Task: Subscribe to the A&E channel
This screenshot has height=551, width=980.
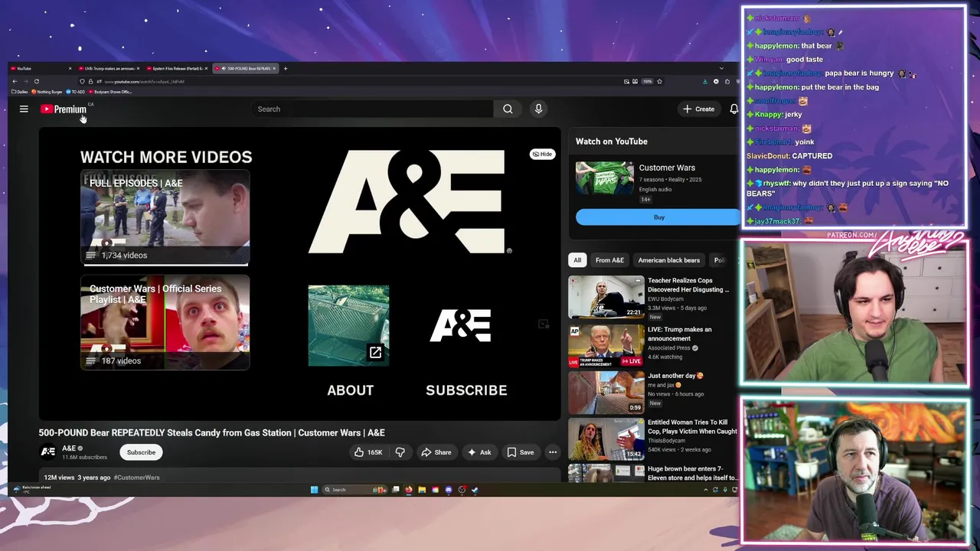Action: click(141, 452)
